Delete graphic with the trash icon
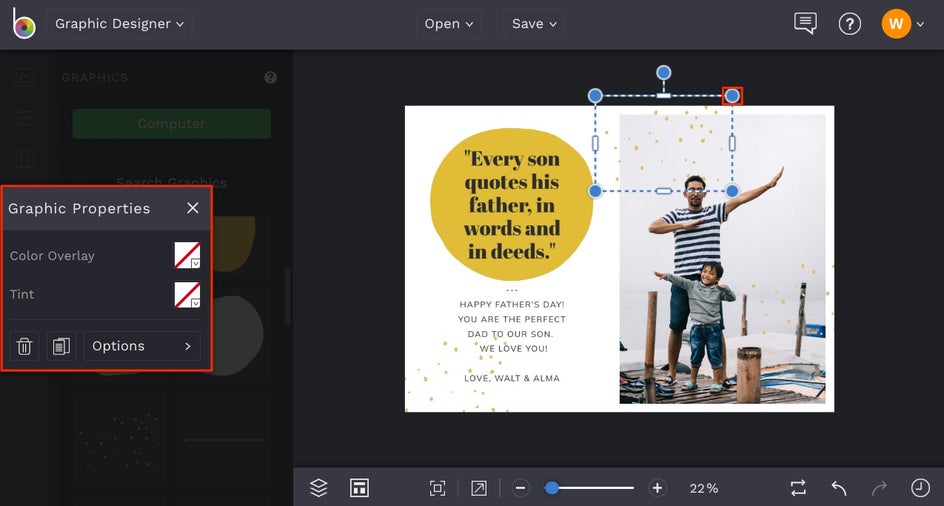944x506 pixels. pos(25,346)
